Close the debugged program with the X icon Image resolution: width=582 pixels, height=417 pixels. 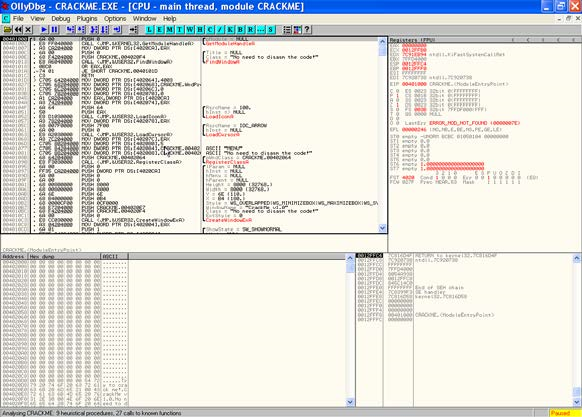28,30
